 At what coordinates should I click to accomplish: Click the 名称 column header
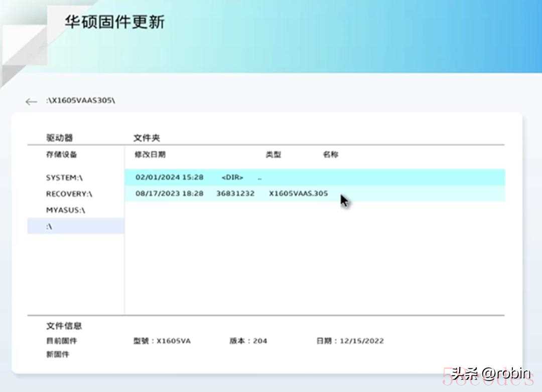coord(330,154)
